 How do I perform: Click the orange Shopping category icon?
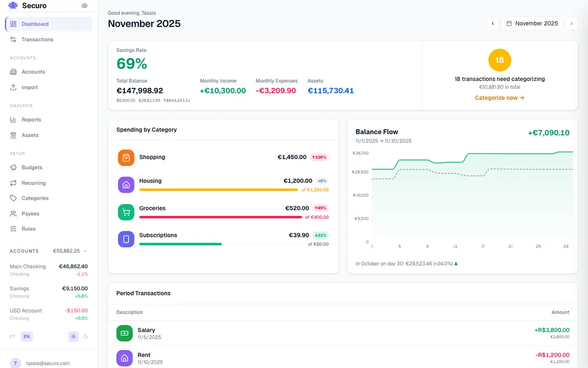tap(126, 158)
